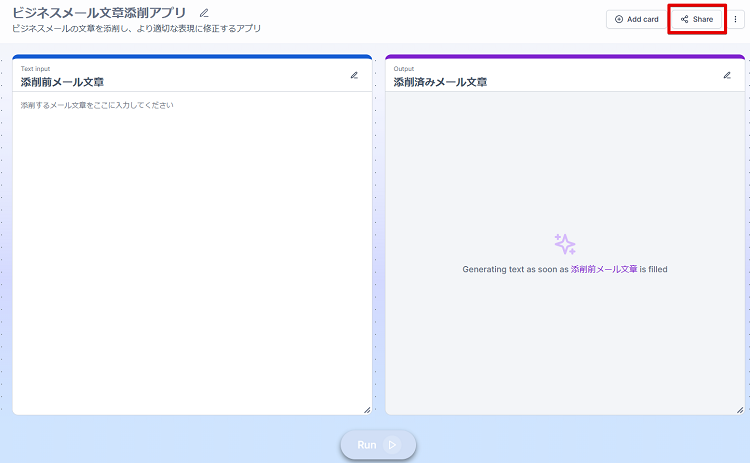Screen dimensions: 750x463
Task: Click the purple 添削前メール文章 link in Output
Action: [604, 270]
